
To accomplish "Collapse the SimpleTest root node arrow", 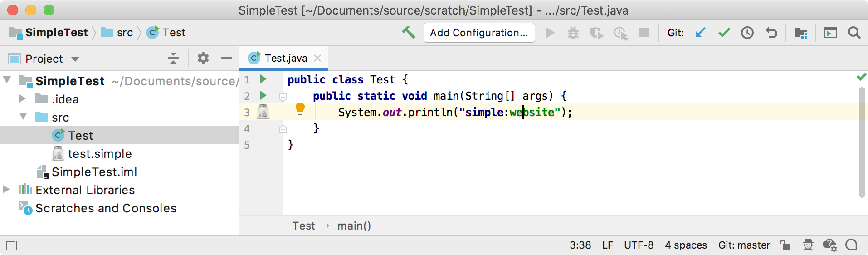I will (x=7, y=80).
